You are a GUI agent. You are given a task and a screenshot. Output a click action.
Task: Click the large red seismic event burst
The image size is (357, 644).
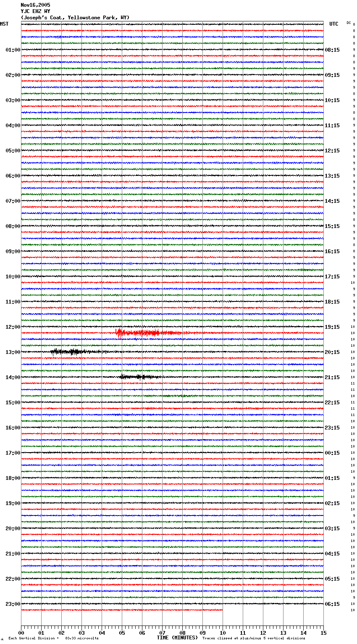click(151, 333)
